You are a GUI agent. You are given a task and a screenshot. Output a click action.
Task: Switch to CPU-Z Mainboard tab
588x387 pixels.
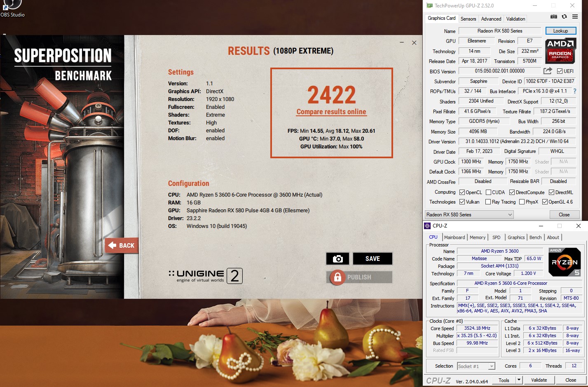click(x=454, y=237)
